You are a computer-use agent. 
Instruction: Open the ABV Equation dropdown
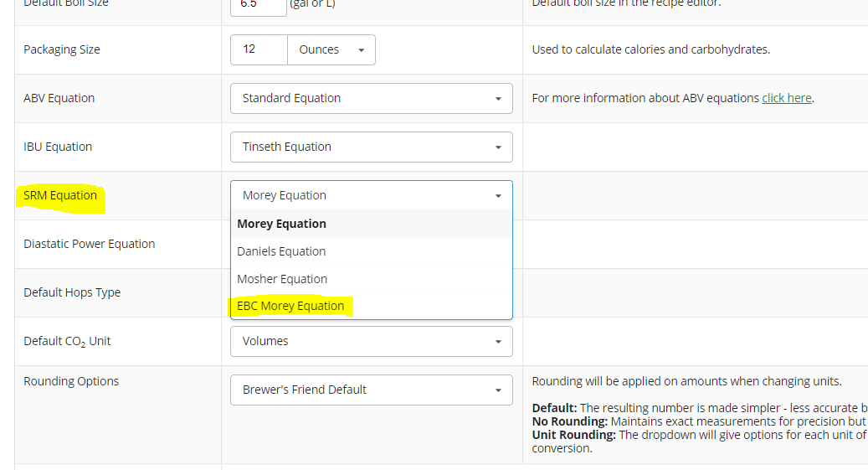[x=371, y=98]
